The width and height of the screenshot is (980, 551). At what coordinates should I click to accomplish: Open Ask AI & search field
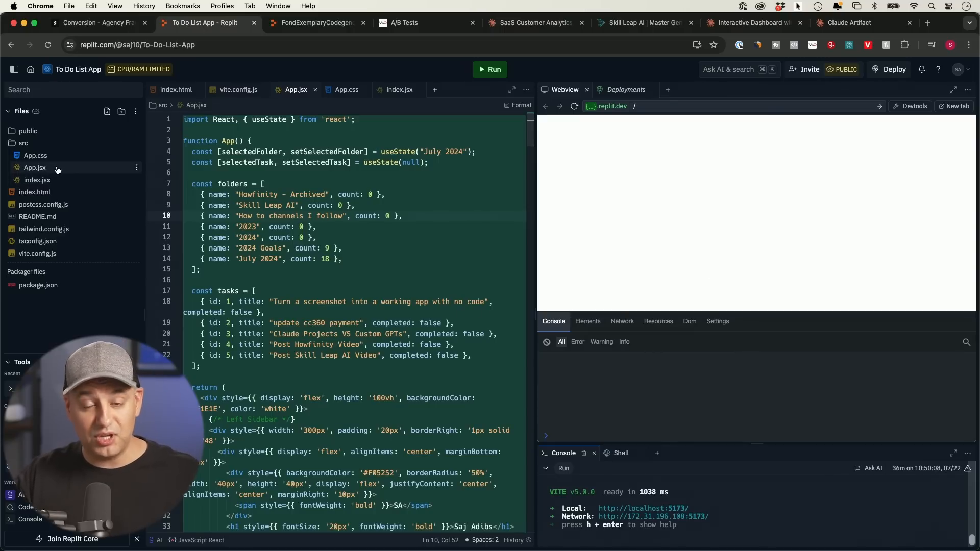click(739, 69)
